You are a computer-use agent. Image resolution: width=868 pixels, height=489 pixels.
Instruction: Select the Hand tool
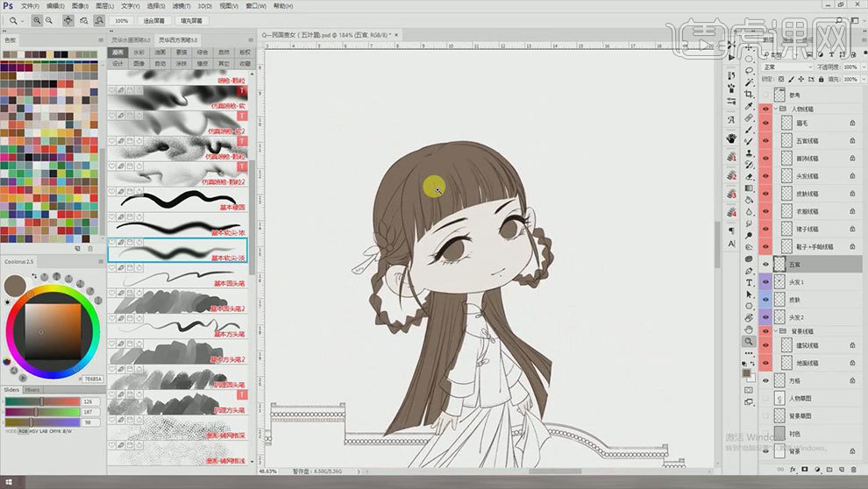[x=749, y=330]
